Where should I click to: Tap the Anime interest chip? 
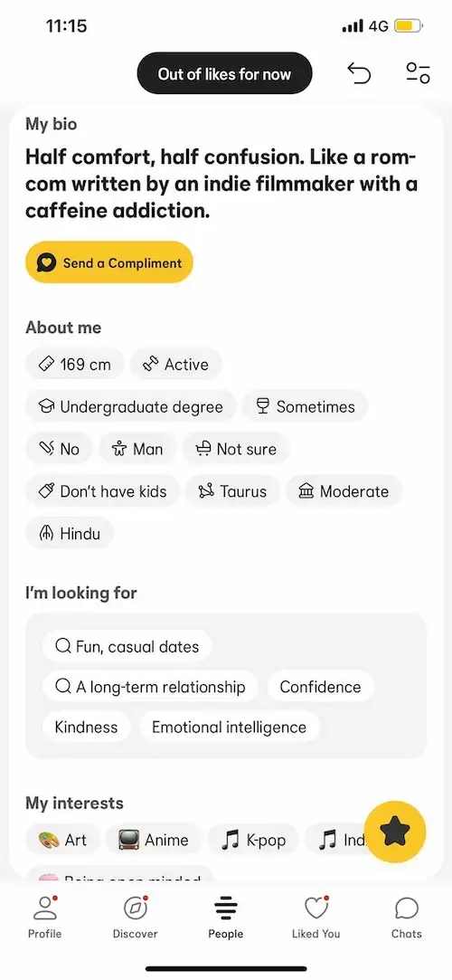[154, 840]
